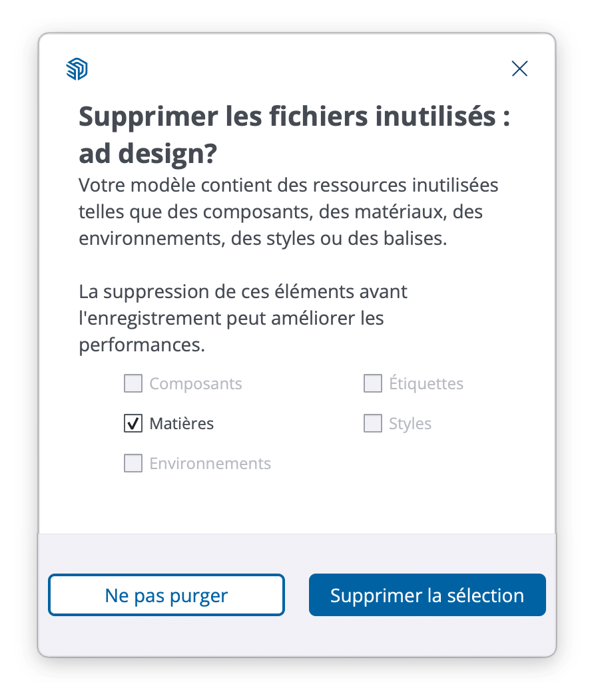
Task: Click the Matières label text
Action: tap(182, 424)
